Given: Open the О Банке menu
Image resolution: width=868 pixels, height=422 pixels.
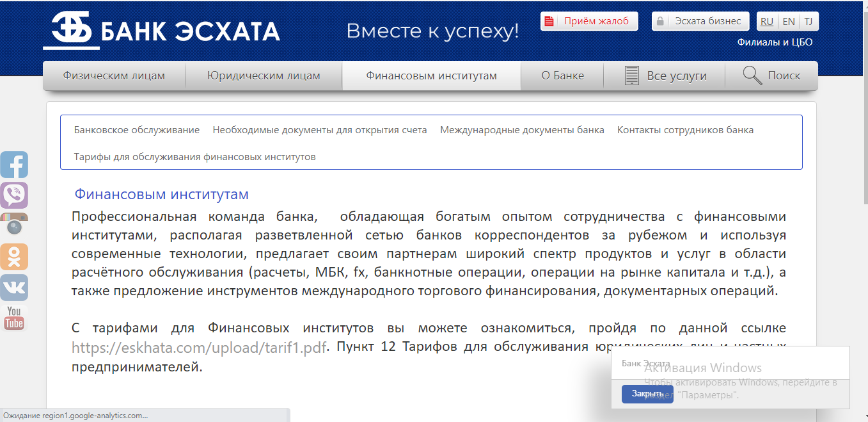Looking at the screenshot, I should click(x=562, y=76).
